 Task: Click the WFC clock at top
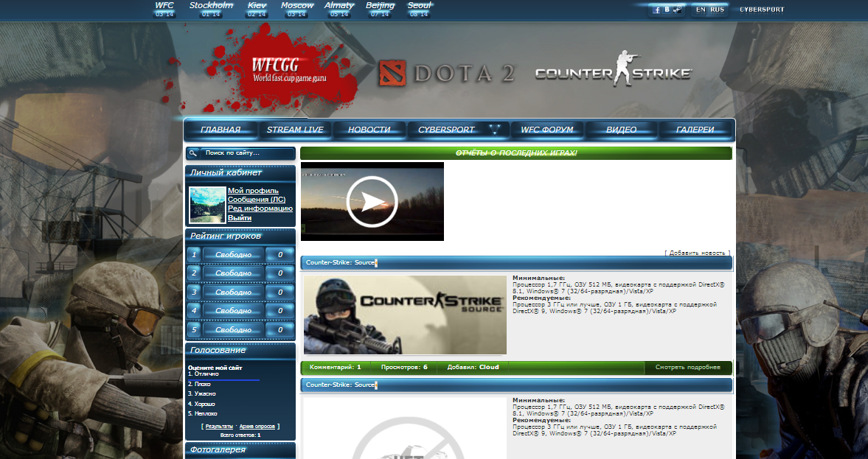(164, 10)
